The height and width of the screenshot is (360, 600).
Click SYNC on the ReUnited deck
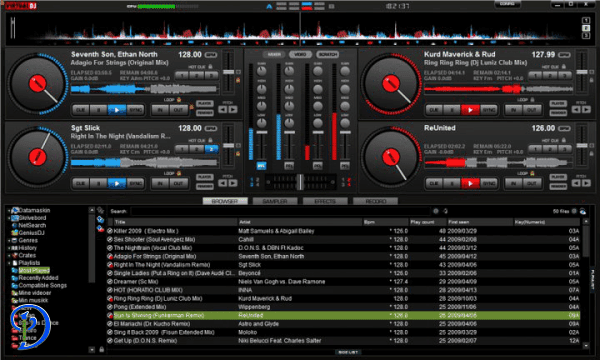[489, 184]
